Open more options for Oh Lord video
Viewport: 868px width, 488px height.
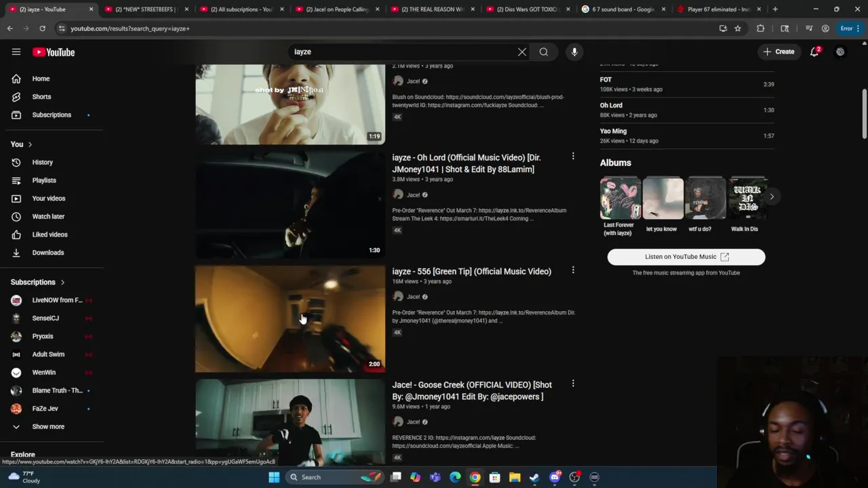click(573, 157)
